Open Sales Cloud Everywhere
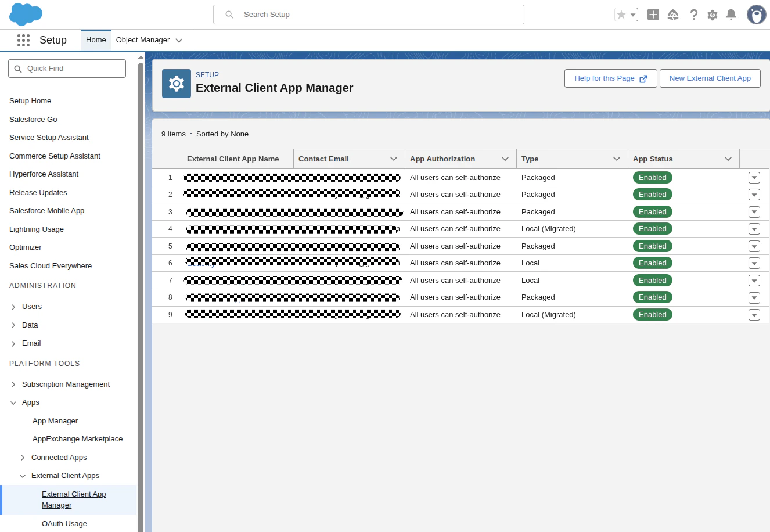The width and height of the screenshot is (770, 532). (51, 266)
